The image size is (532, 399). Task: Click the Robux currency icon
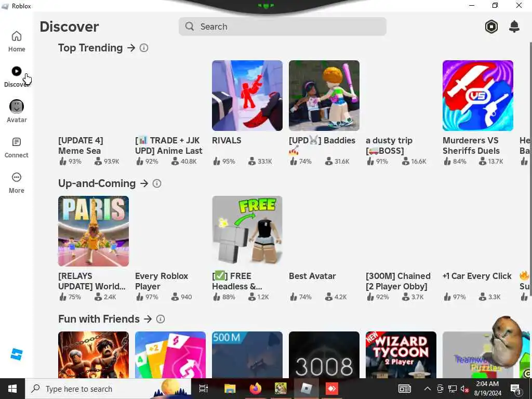tap(491, 26)
